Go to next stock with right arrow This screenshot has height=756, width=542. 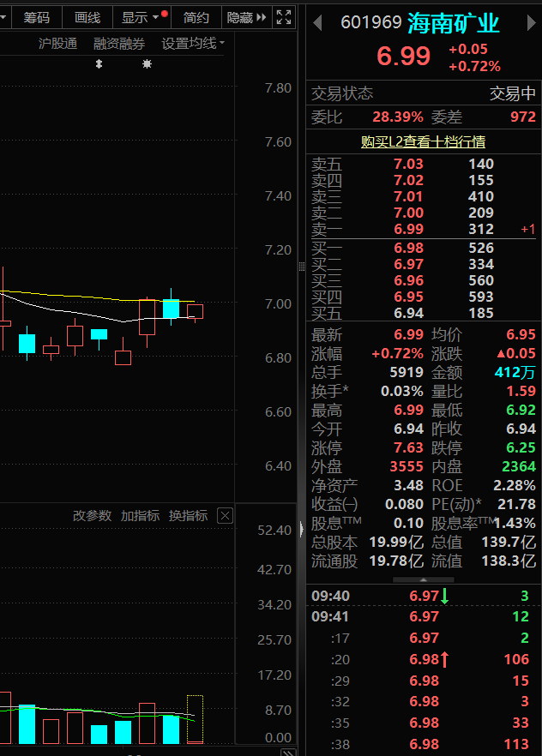(531, 22)
